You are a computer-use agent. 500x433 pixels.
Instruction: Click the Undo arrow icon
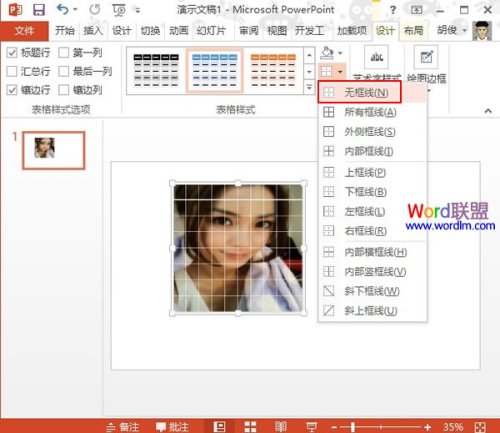(x=62, y=9)
